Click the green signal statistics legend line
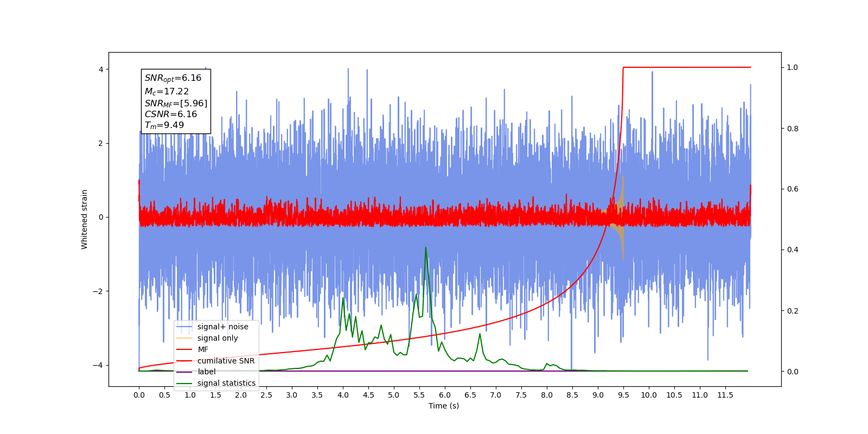Screen dimensions: 868x434 tap(184, 384)
